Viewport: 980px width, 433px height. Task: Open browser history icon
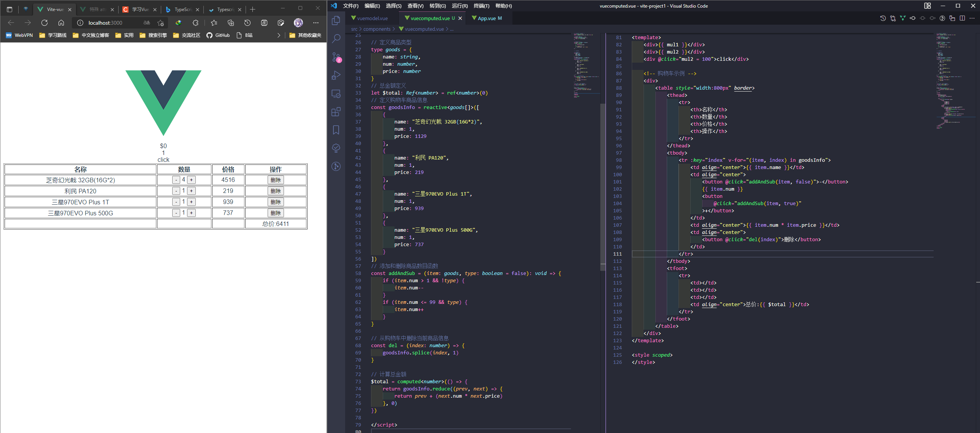248,23
